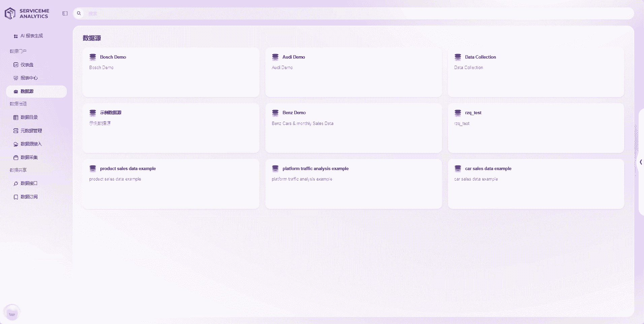Select the 数据源 sidebar item
644x324 pixels.
point(36,91)
